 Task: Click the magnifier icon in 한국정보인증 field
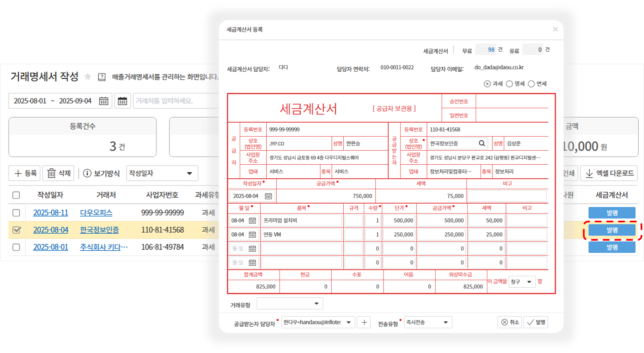(x=481, y=143)
